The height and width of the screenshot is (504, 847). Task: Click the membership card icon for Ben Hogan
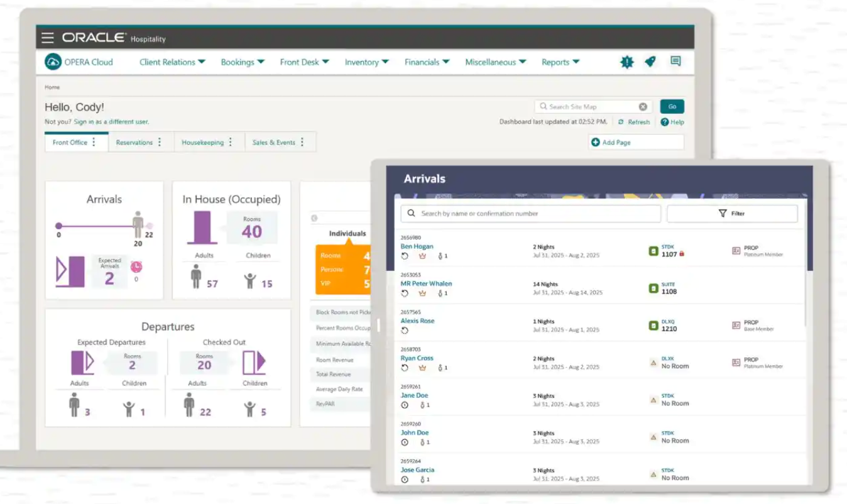click(736, 251)
